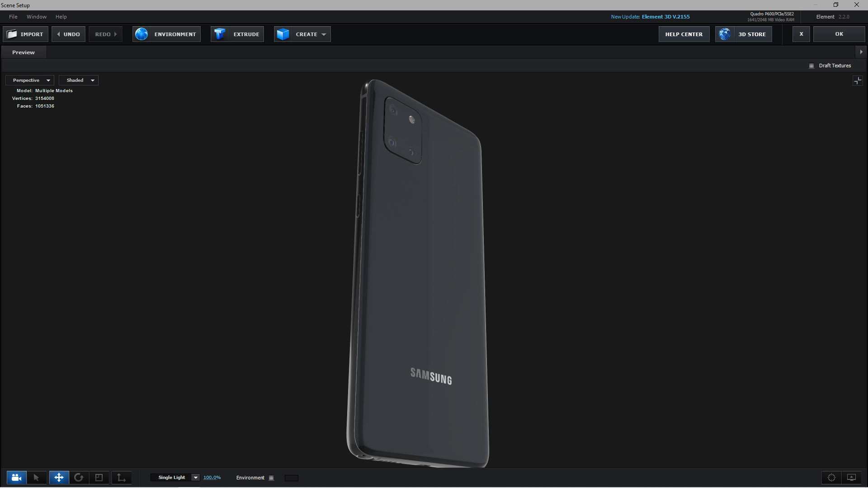Viewport: 868px width, 488px height.
Task: Click the viewport maximize icon
Action: 858,81
